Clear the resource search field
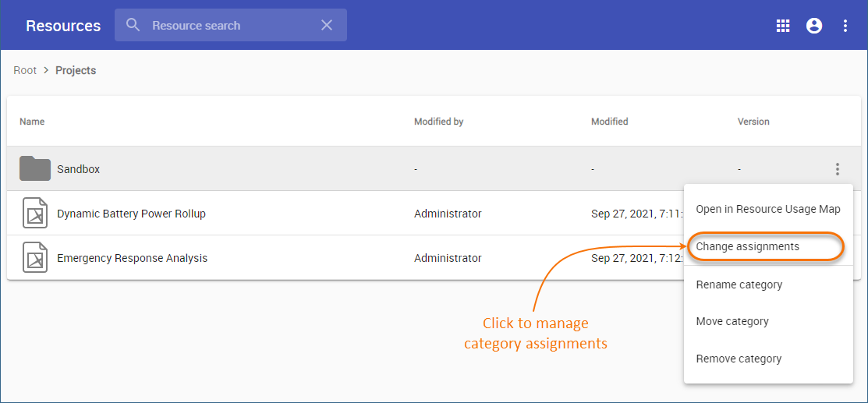This screenshot has width=868, height=403. coord(327,26)
